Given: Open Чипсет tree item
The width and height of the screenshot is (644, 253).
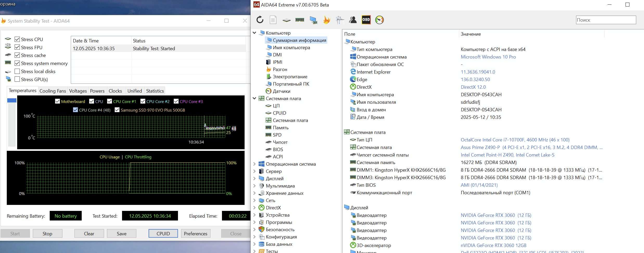Looking at the screenshot, I should tap(280, 142).
